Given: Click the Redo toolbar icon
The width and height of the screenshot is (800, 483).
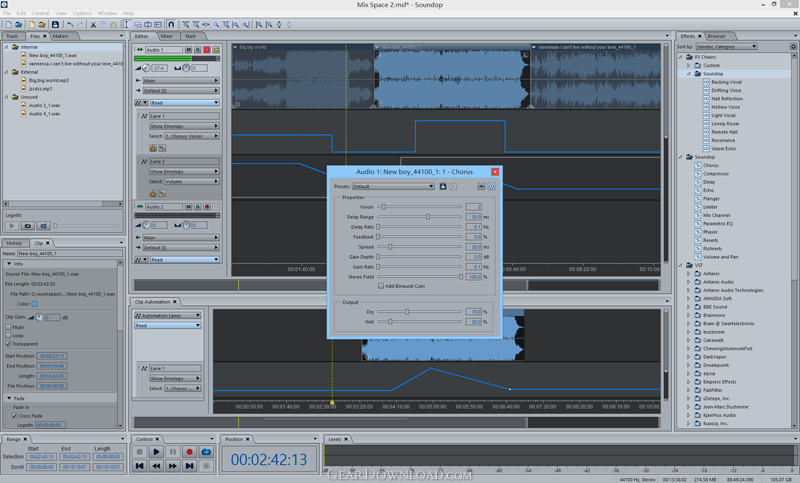Looking at the screenshot, I should click(x=80, y=24).
